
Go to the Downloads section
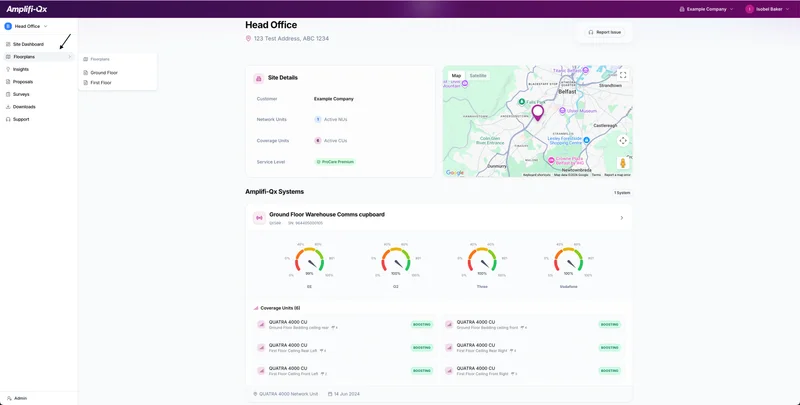(x=24, y=106)
